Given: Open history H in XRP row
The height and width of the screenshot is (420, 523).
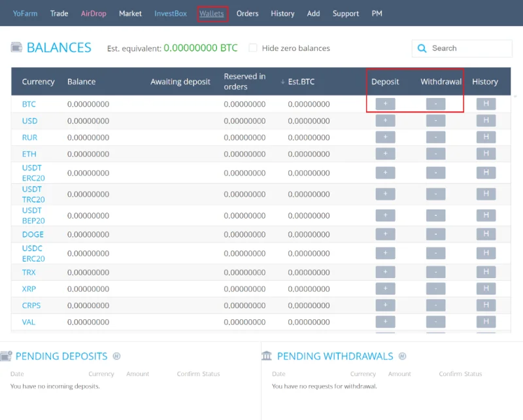Looking at the screenshot, I should coord(486,289).
